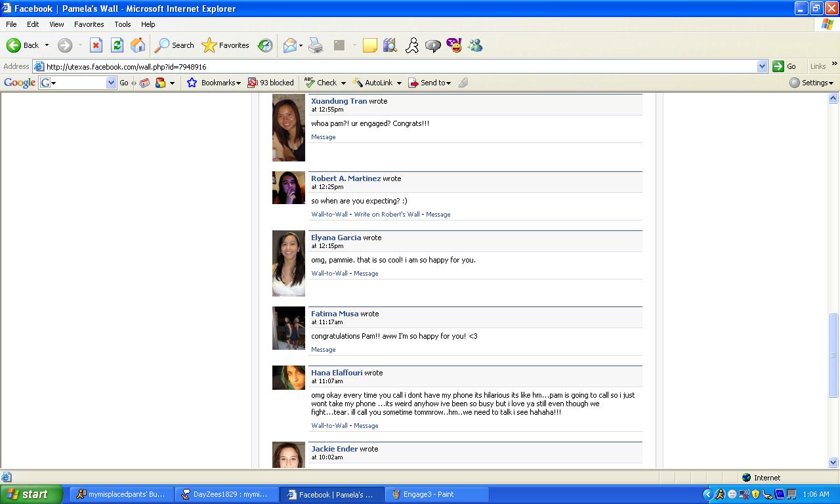Click the speech bubble messenger icon
The image size is (840, 504).
pyautogui.click(x=432, y=45)
